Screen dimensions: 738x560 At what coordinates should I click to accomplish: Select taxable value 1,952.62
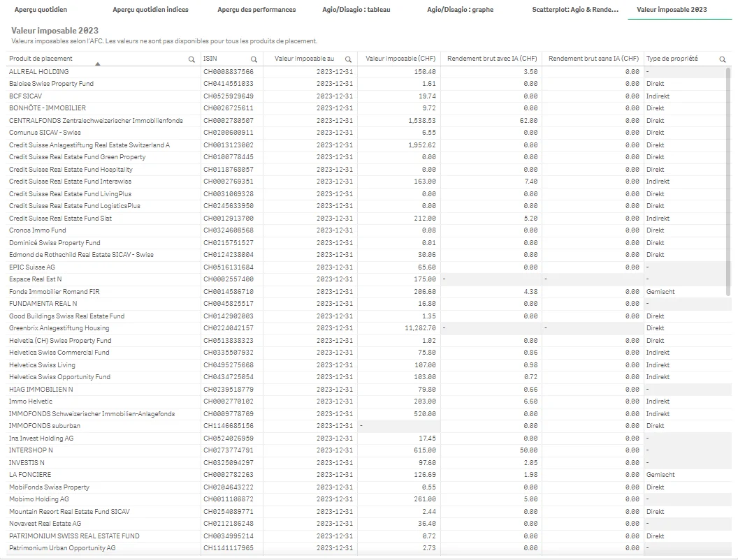[422, 145]
